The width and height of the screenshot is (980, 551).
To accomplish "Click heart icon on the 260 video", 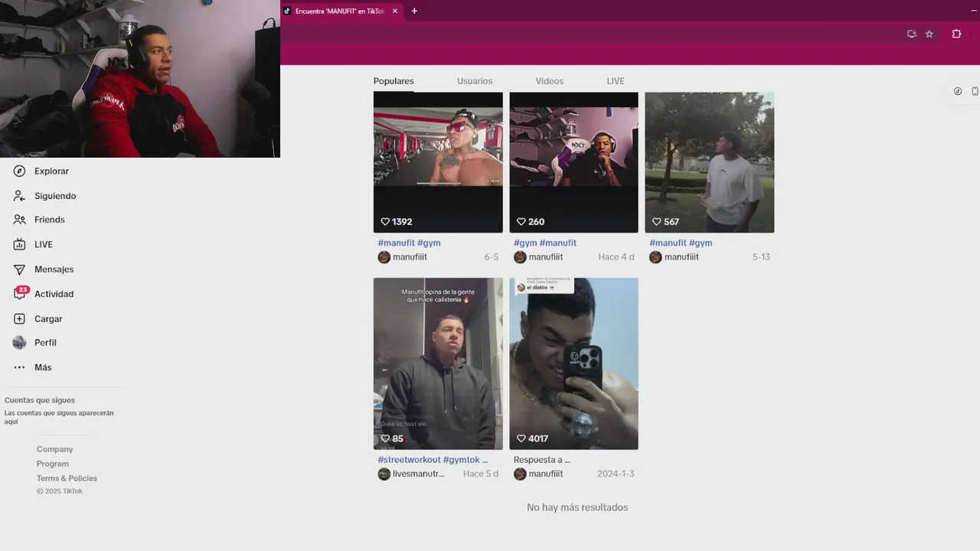I will click(x=521, y=222).
